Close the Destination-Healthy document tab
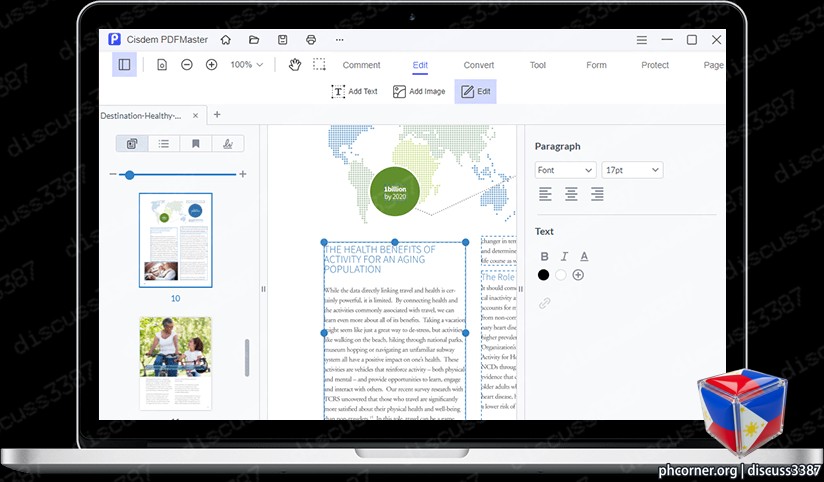 tap(195, 116)
